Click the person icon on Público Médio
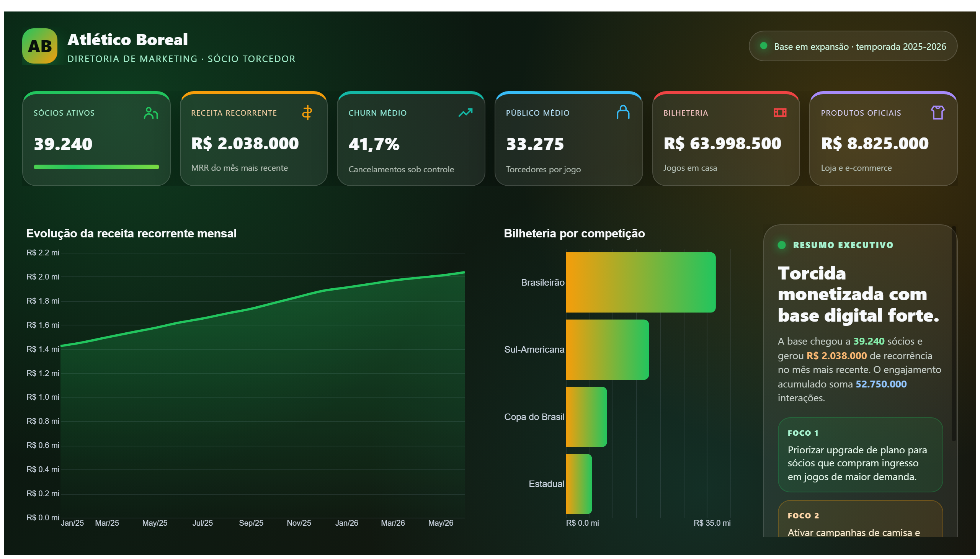The width and height of the screenshot is (980, 559). tap(623, 113)
